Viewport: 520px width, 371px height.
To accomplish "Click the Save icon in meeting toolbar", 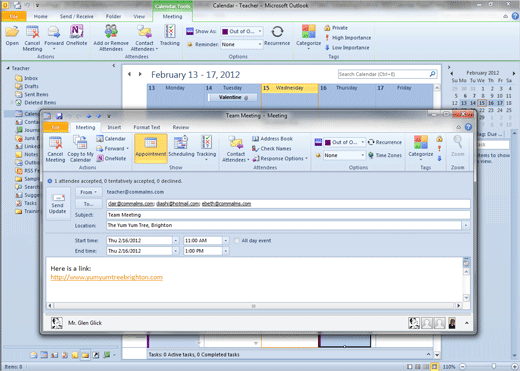I will tap(59, 116).
